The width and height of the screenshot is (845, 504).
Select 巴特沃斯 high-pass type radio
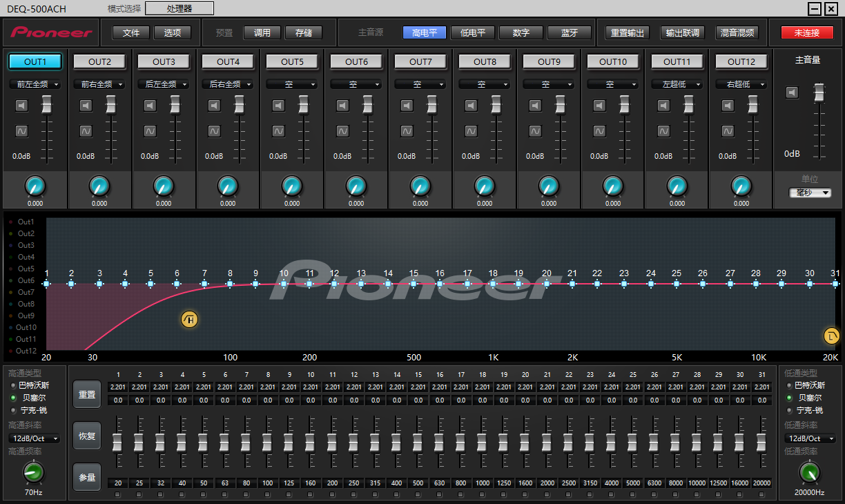[x=13, y=386]
